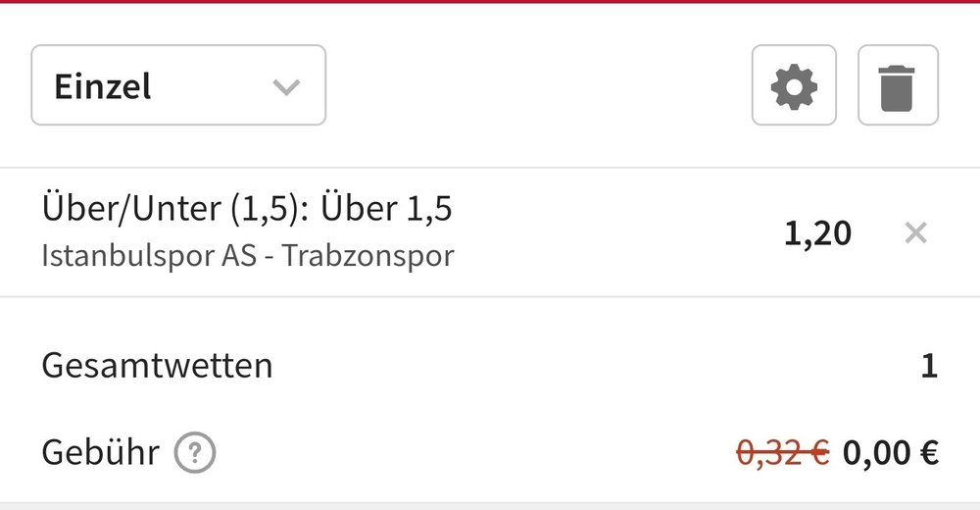Screen dimensions: 980x510
Task: Click the divider under the bet row
Action: pos(490,296)
